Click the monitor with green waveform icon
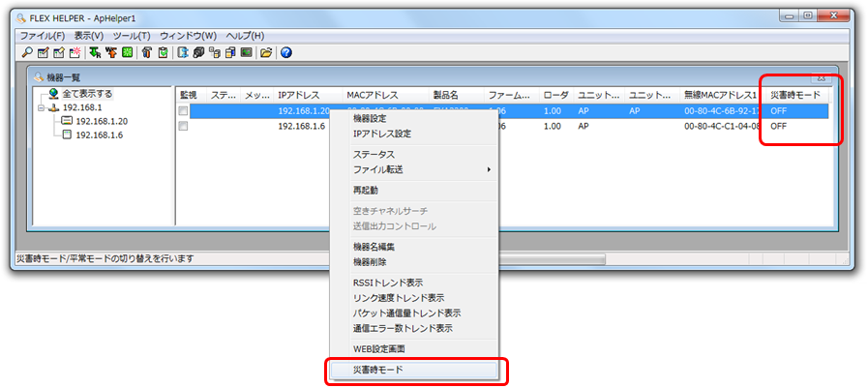This screenshot has height=388, width=868. (247, 53)
